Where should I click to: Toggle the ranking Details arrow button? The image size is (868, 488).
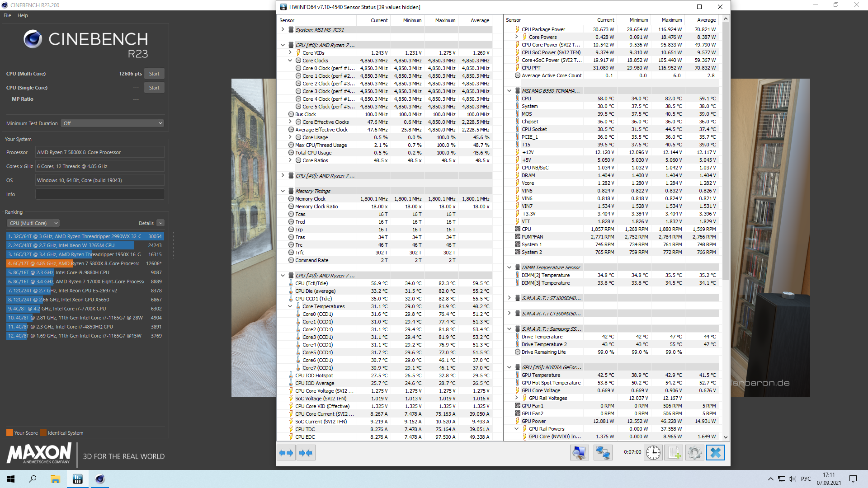[160, 223]
